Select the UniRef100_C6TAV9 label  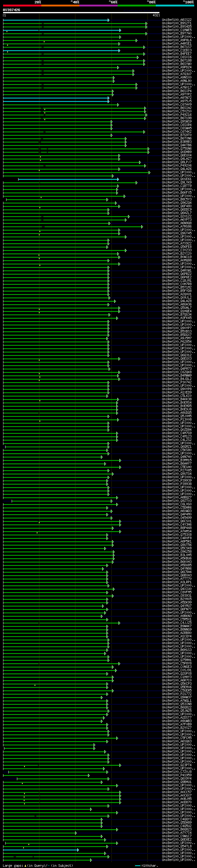[x=177, y=104]
